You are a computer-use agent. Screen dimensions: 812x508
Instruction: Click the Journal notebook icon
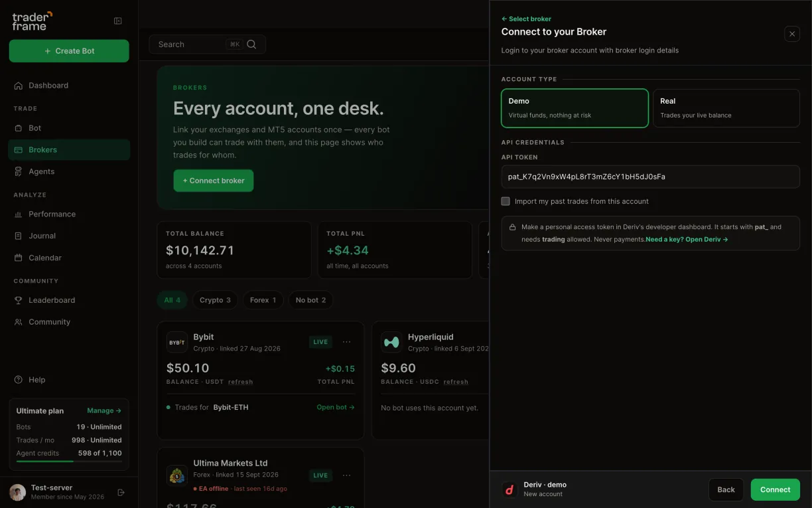[x=19, y=236]
